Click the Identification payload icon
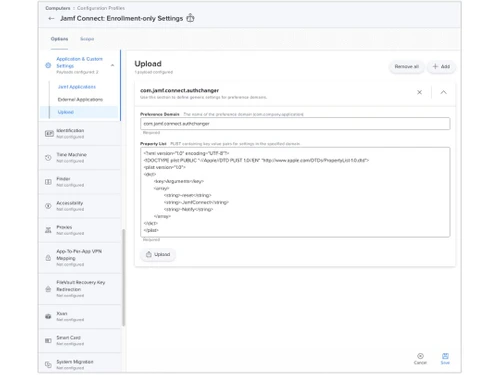Screen dimensions: 500x375 pyautogui.click(x=49, y=134)
